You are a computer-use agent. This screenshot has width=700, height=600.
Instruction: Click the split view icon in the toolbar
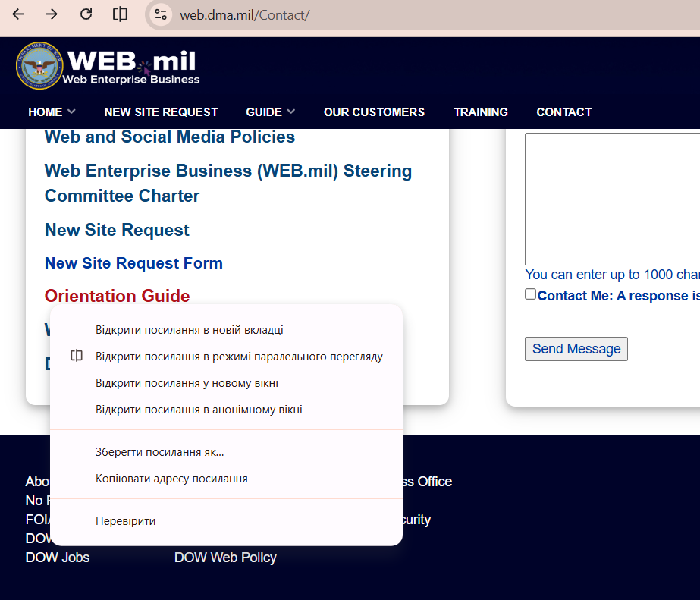pos(120,14)
